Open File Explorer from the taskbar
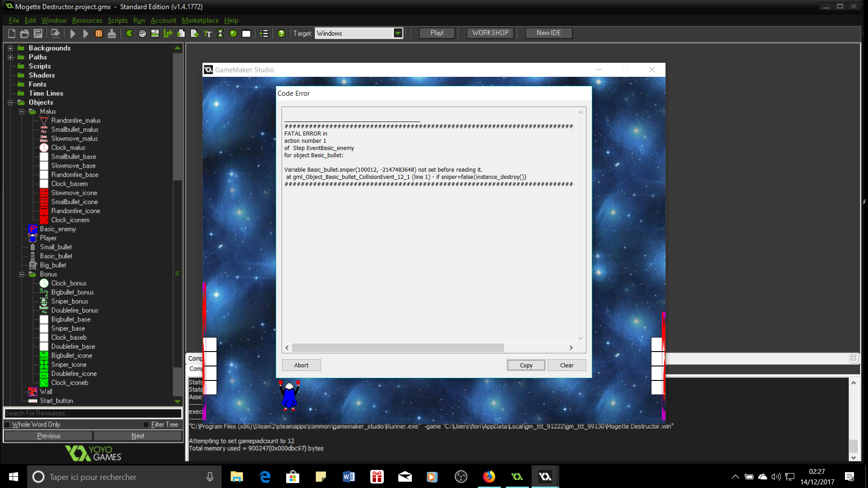The width and height of the screenshot is (868, 488). (x=236, y=477)
